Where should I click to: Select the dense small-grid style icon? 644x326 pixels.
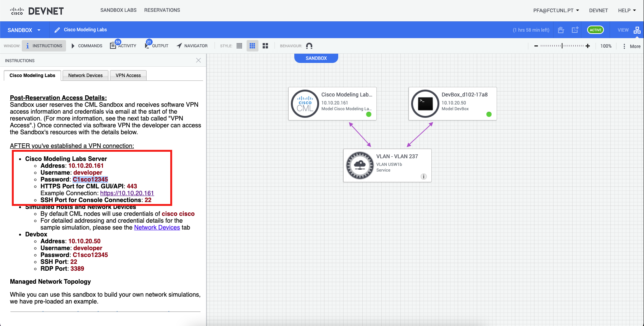click(x=239, y=46)
